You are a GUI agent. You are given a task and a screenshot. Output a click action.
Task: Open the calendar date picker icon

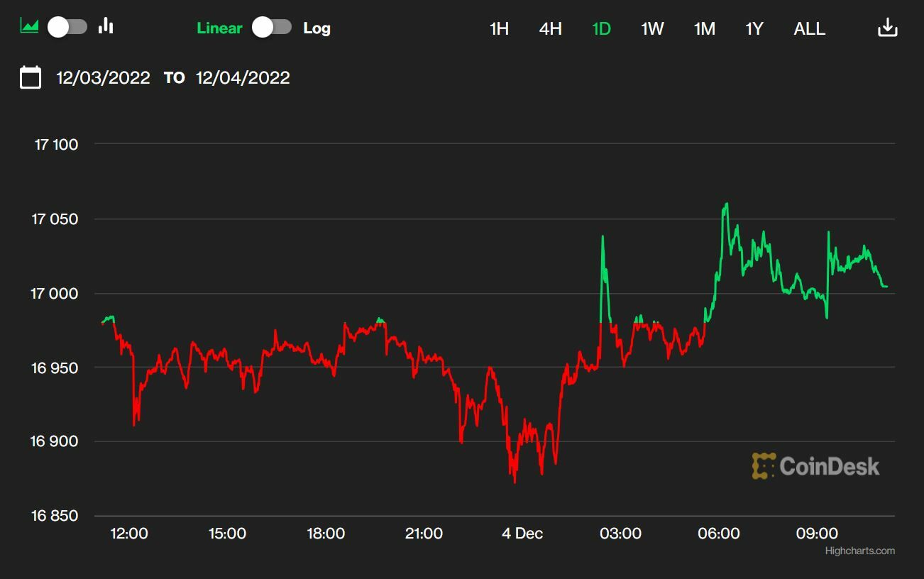coord(31,77)
